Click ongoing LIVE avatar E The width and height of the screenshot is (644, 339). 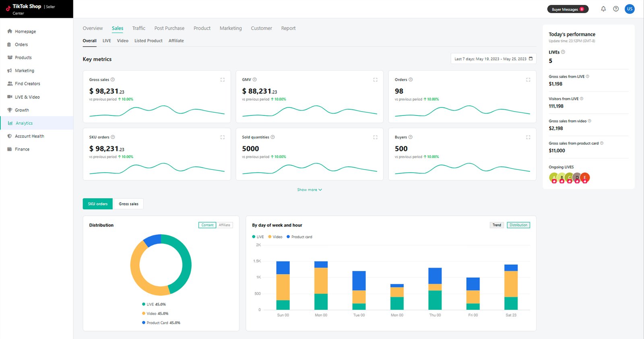585,177
